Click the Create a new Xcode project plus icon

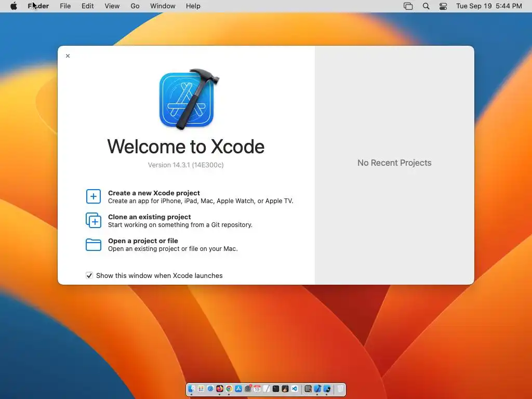[94, 196]
